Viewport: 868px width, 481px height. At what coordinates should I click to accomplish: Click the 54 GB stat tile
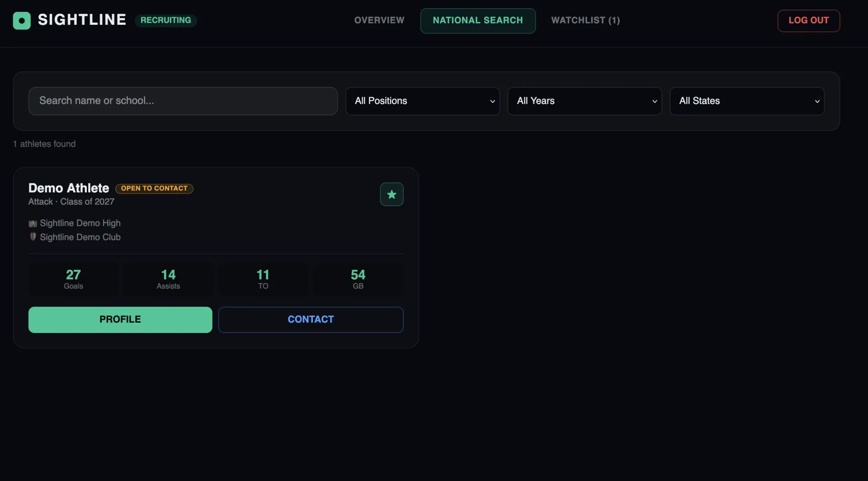(358, 279)
